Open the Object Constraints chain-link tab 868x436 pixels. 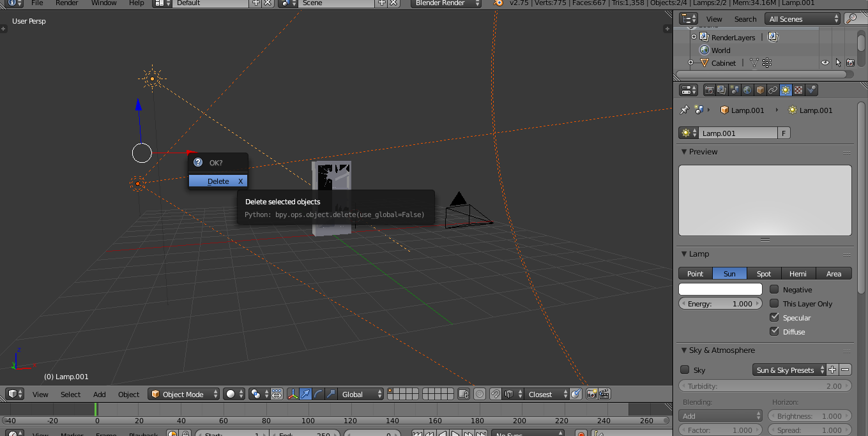click(x=773, y=90)
